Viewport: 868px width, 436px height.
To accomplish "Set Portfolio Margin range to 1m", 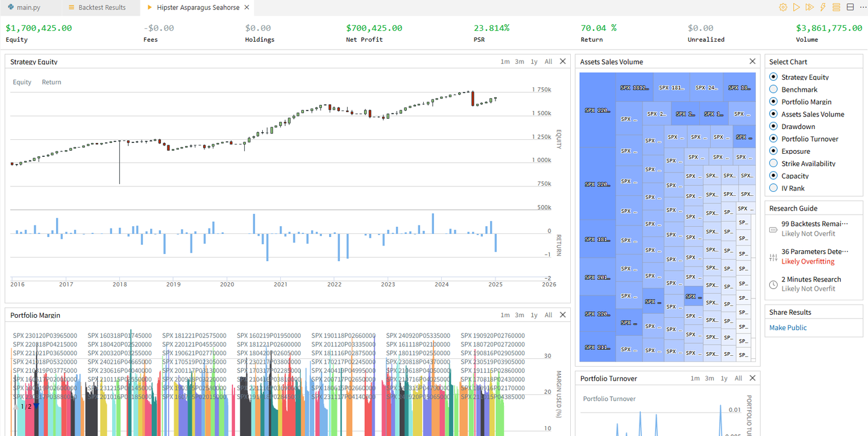I will pos(505,315).
